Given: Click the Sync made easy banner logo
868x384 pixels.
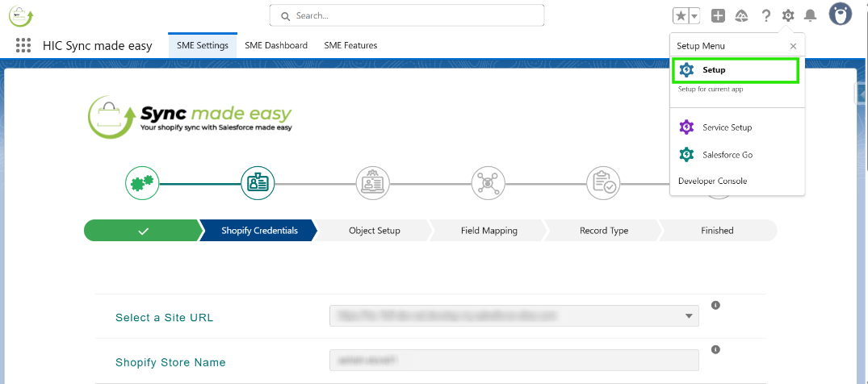Looking at the screenshot, I should pyautogui.click(x=190, y=117).
